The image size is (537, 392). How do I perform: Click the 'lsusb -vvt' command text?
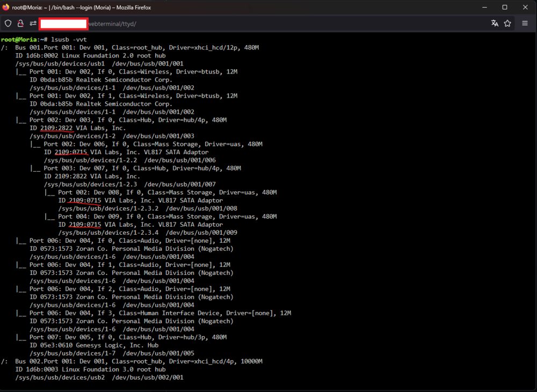click(x=69, y=39)
